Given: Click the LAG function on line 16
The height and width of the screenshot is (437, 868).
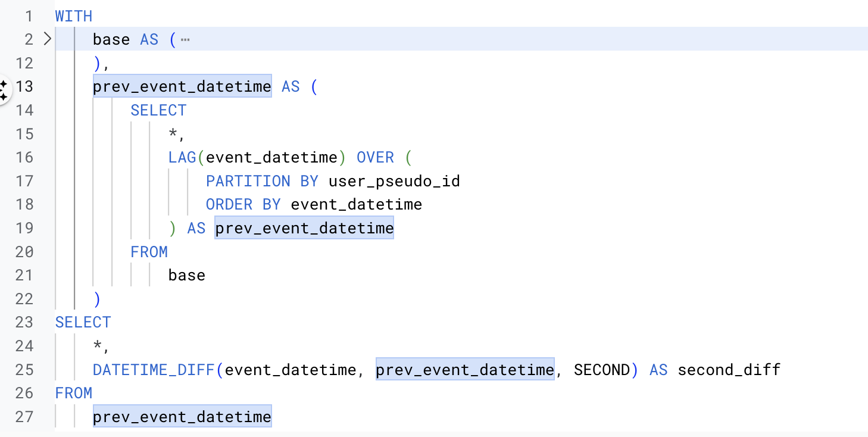Looking at the screenshot, I should click(x=182, y=157).
